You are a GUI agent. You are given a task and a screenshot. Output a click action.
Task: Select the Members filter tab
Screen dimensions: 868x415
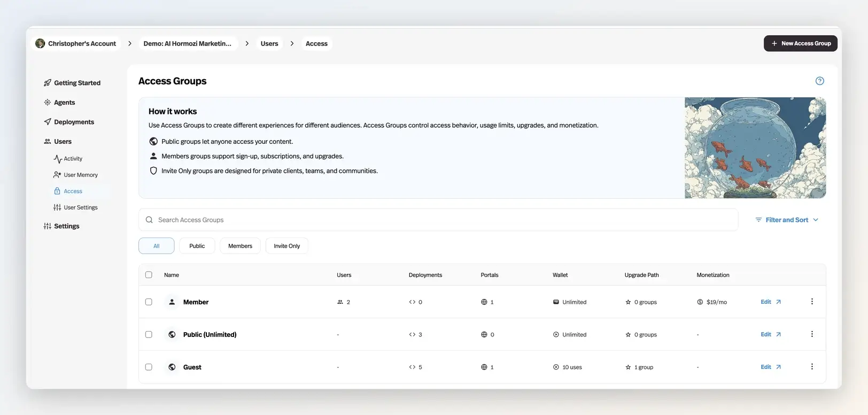coord(240,246)
